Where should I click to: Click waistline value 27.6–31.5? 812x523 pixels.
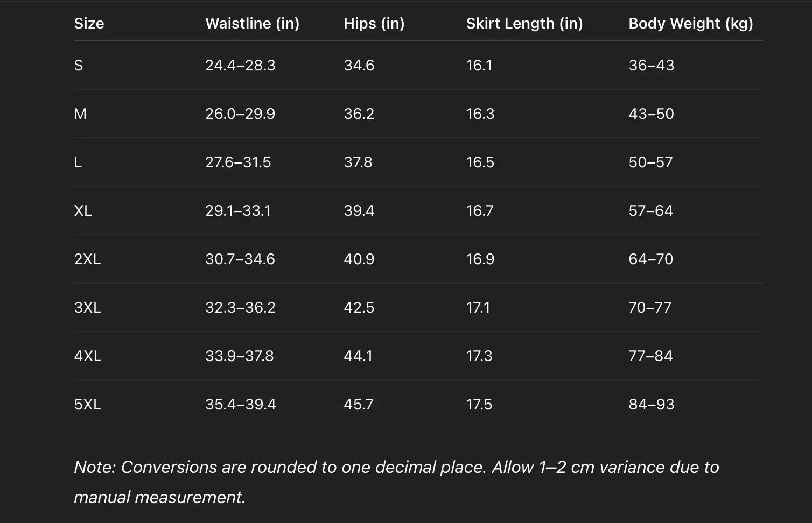(x=238, y=162)
